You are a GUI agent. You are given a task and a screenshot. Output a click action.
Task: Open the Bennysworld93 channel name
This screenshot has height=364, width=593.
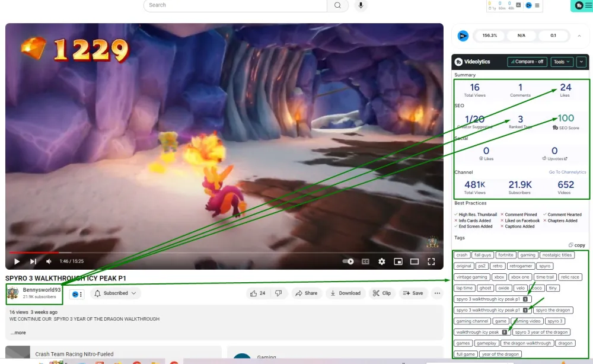tap(42, 290)
